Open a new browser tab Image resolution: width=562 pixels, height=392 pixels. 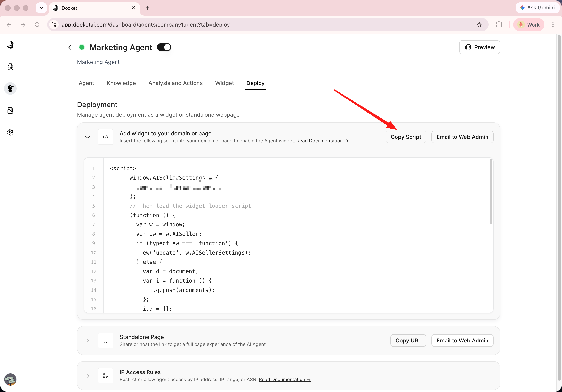(147, 8)
